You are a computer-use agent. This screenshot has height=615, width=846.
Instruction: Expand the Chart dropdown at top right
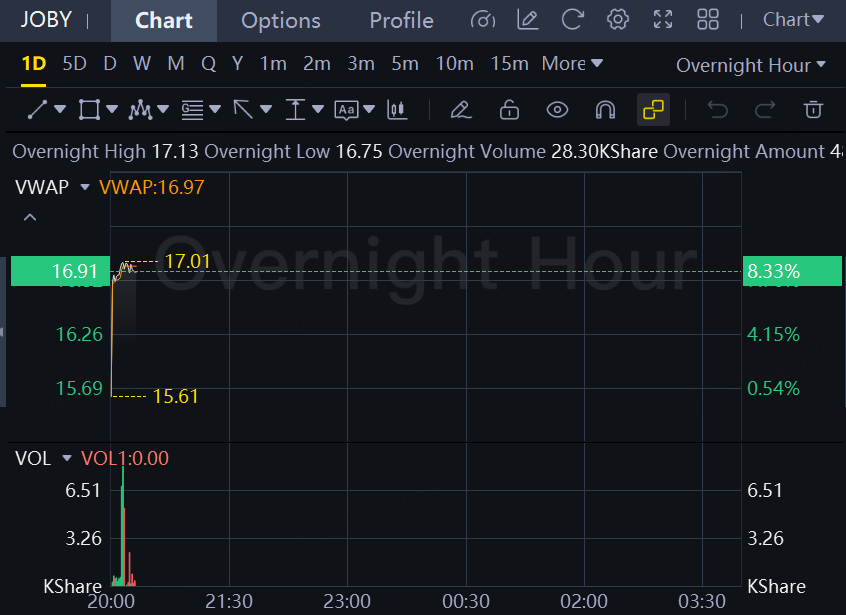793,20
